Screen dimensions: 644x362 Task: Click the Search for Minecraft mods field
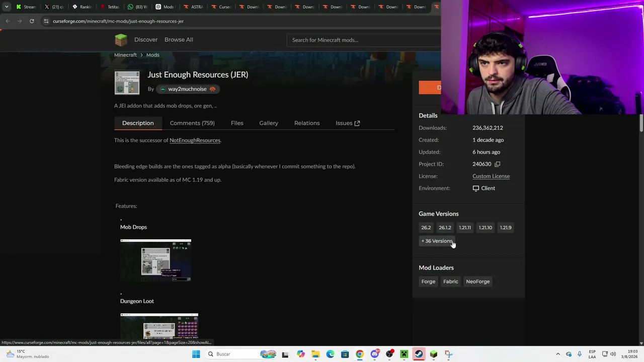364,40
